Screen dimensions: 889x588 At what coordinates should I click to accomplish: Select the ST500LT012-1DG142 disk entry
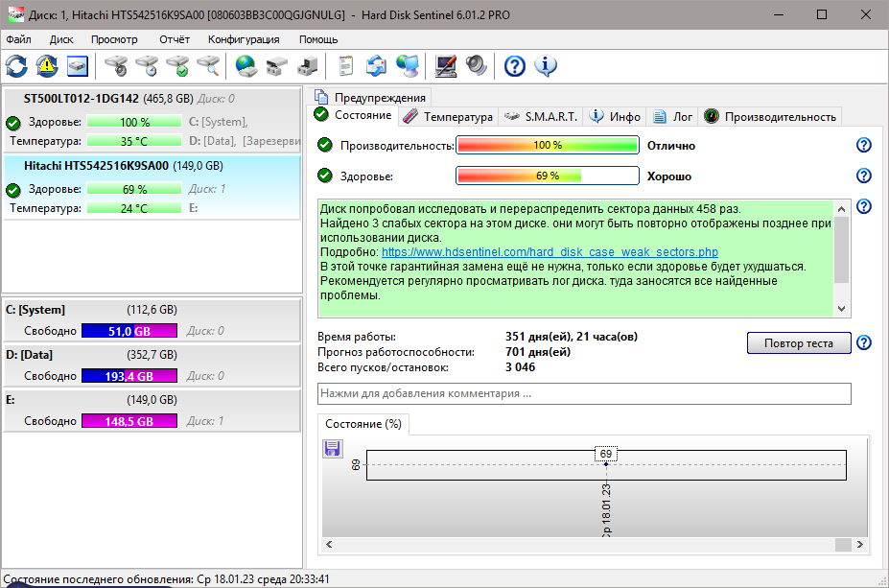point(152,120)
